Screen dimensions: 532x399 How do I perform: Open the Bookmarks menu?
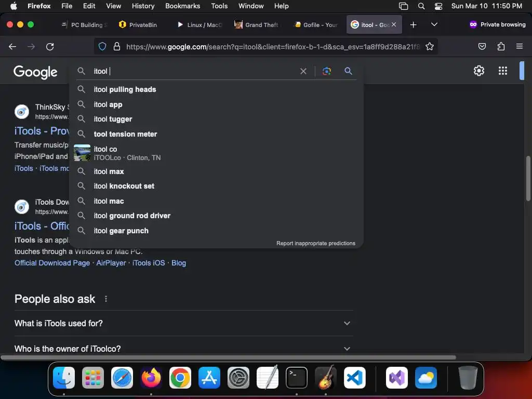[182, 6]
